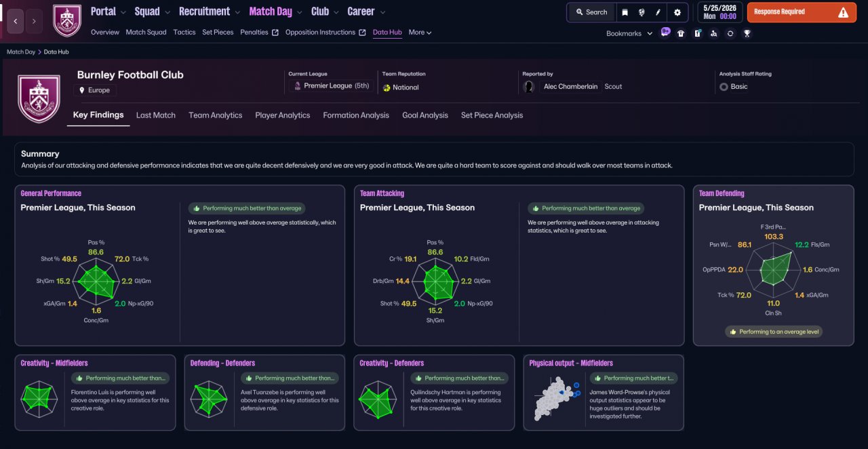Image resolution: width=868 pixels, height=449 pixels.
Task: Expand the Match Day menu chevron
Action: 299,12
